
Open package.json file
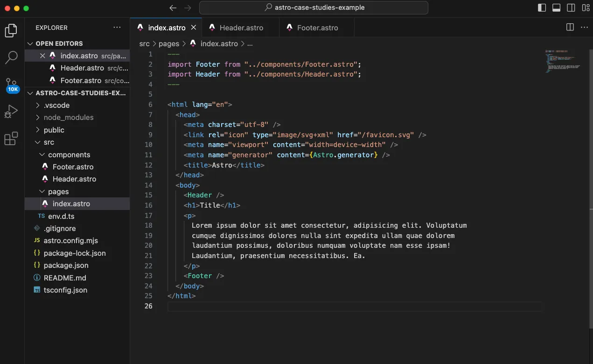click(77, 265)
